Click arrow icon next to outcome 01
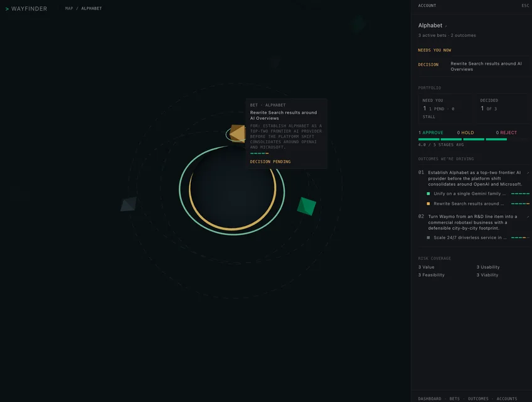This screenshot has width=532, height=402. point(528,173)
